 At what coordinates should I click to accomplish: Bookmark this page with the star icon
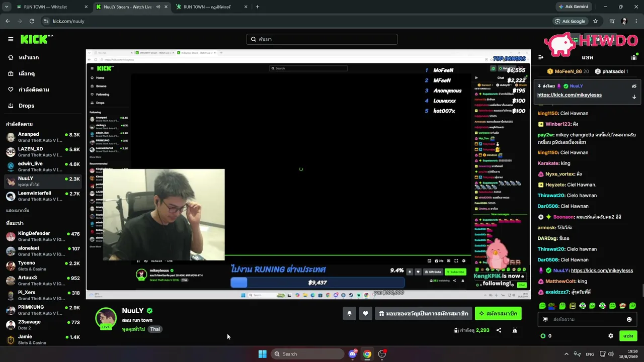tap(595, 21)
